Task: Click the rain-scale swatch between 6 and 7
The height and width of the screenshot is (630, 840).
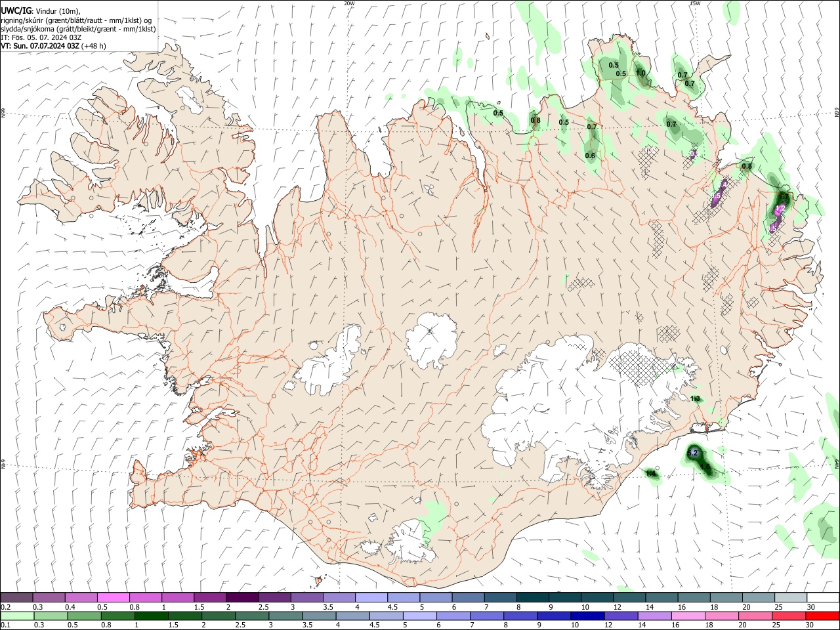Action: tap(453, 616)
